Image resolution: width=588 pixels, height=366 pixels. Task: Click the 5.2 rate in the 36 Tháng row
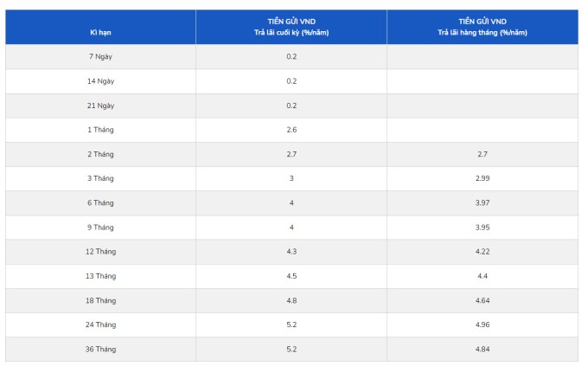point(291,349)
